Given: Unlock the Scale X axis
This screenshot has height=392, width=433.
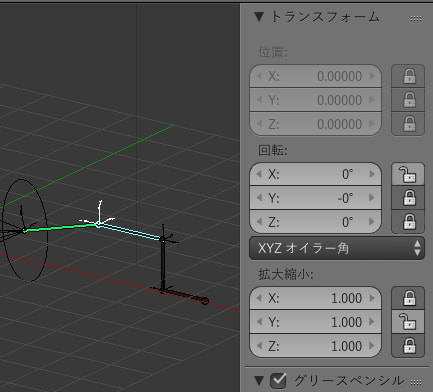Looking at the screenshot, I should (408, 298).
